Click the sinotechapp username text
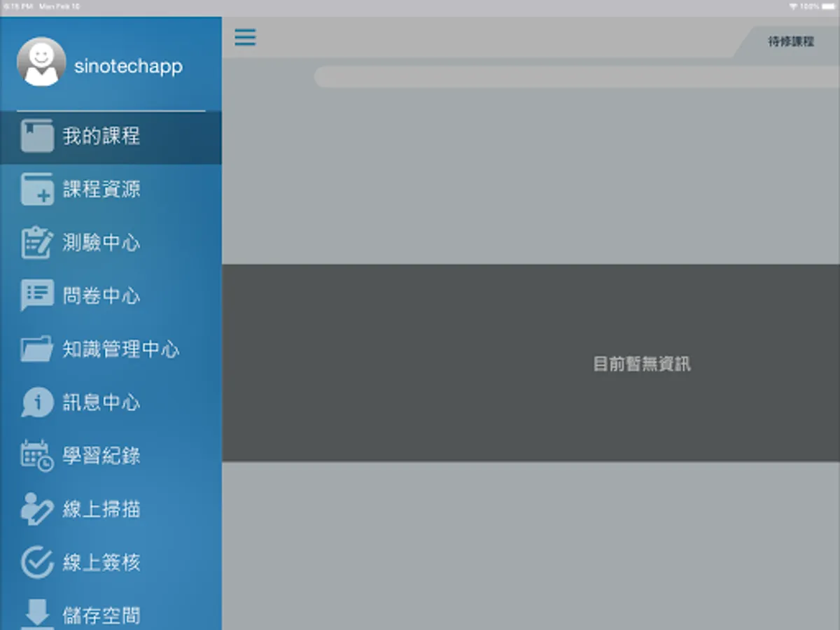 (129, 66)
